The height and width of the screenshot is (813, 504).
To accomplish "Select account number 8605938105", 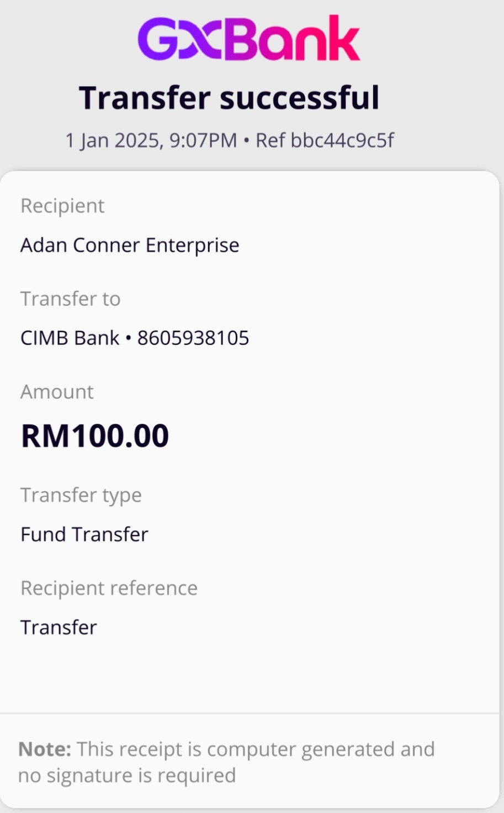I will tap(193, 338).
